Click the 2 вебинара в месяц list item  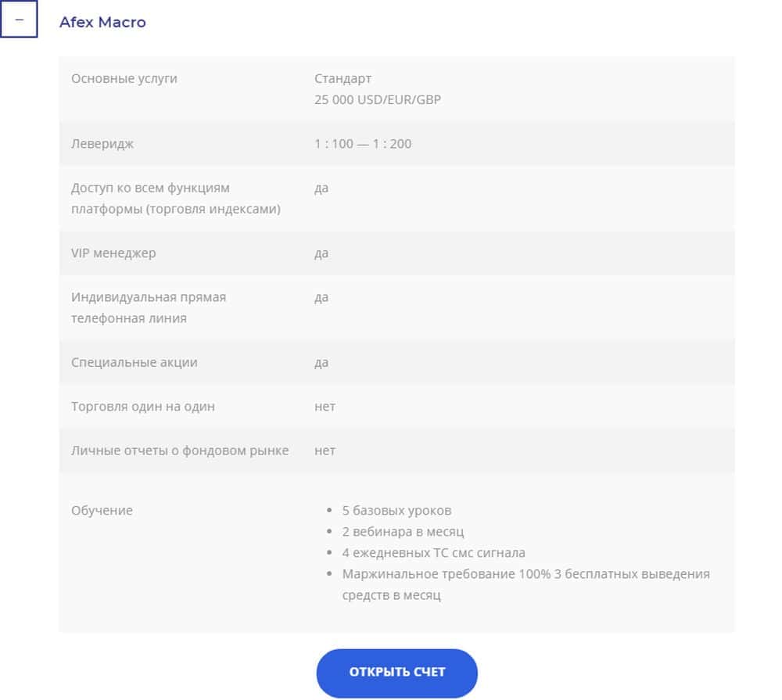[402, 532]
